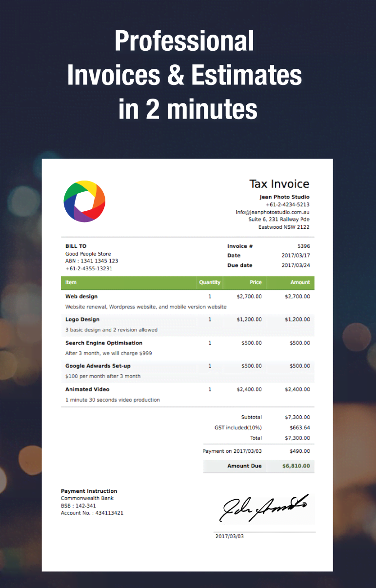The width and height of the screenshot is (376, 588).
Task: Click the Amount Due label
Action: (244, 466)
